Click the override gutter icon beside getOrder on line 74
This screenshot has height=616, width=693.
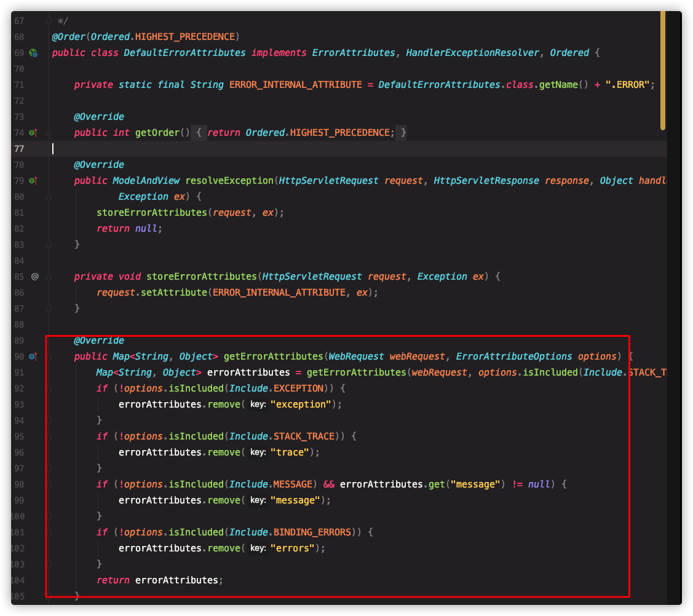(33, 133)
